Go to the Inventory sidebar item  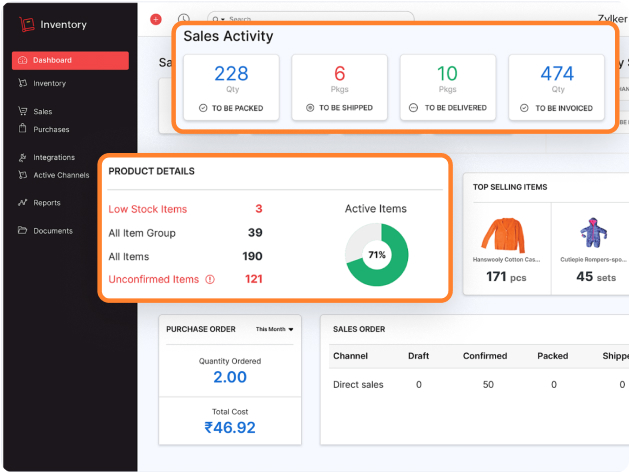coord(49,83)
